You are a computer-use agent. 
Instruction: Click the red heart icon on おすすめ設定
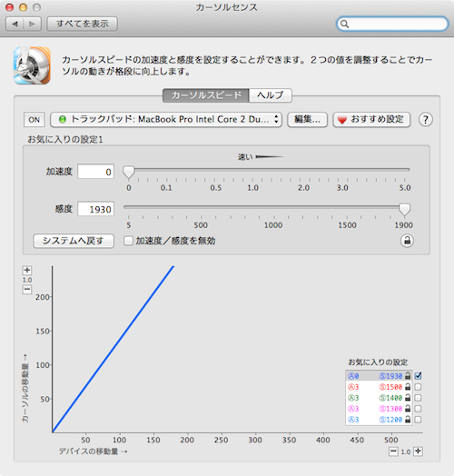(x=342, y=120)
